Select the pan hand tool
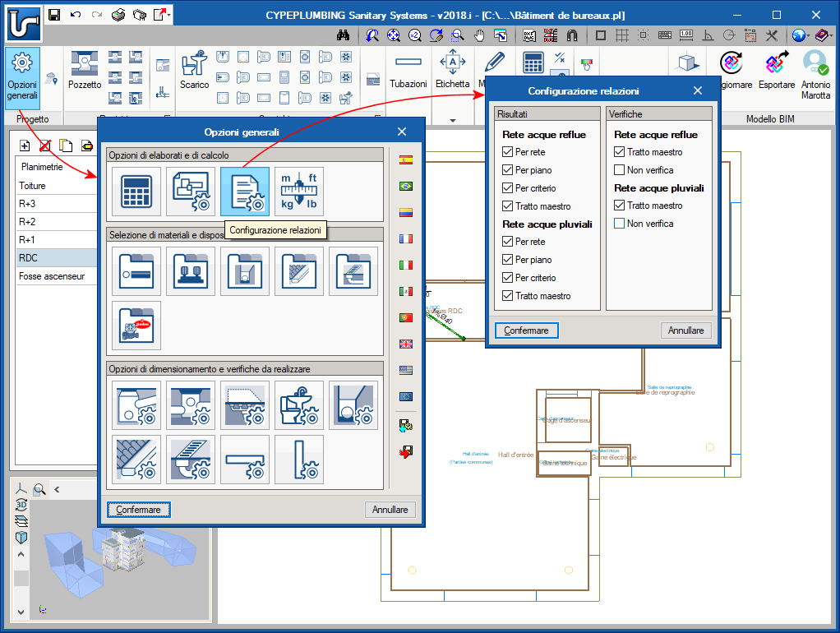840x633 pixels. click(x=479, y=35)
